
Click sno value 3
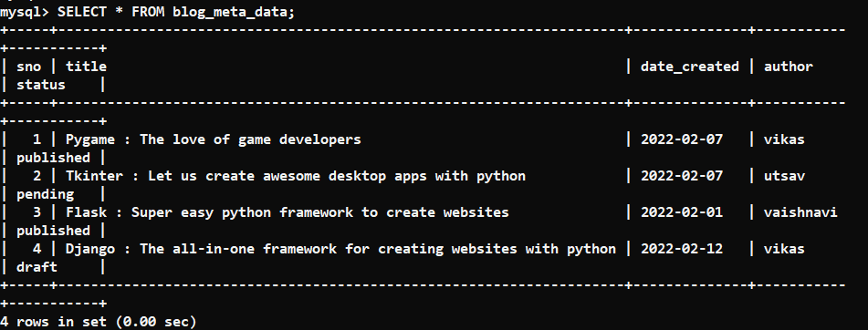[37, 212]
